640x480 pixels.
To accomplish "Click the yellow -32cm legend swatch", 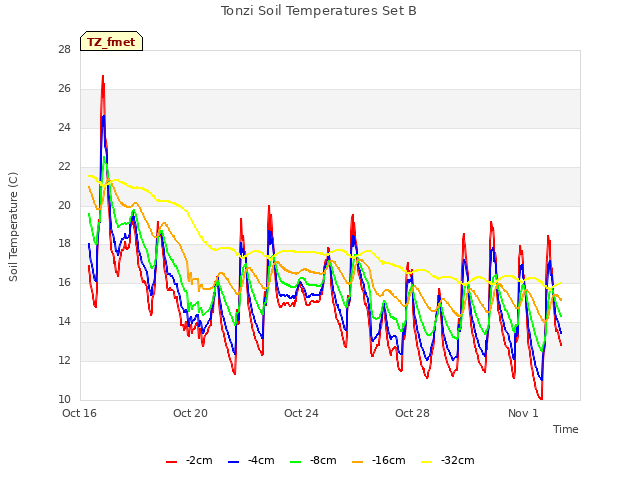I will [x=427, y=462].
